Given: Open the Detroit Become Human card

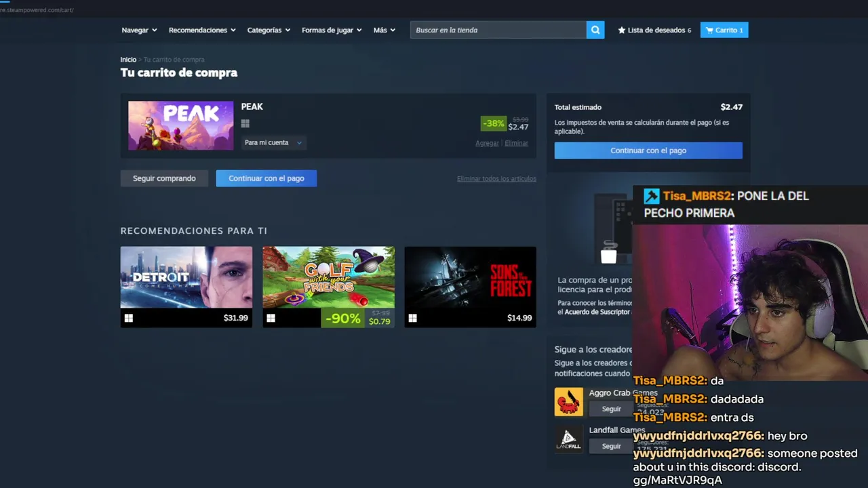Looking at the screenshot, I should pos(186,287).
